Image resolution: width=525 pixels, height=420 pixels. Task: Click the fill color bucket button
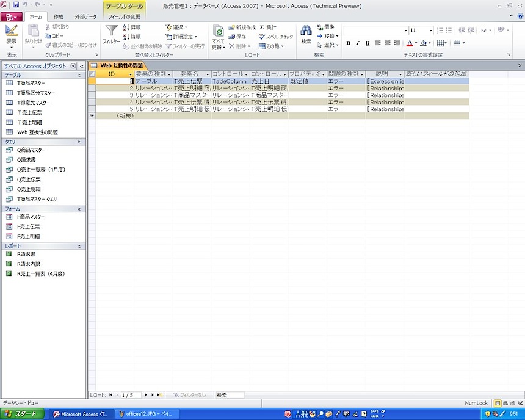click(x=423, y=43)
